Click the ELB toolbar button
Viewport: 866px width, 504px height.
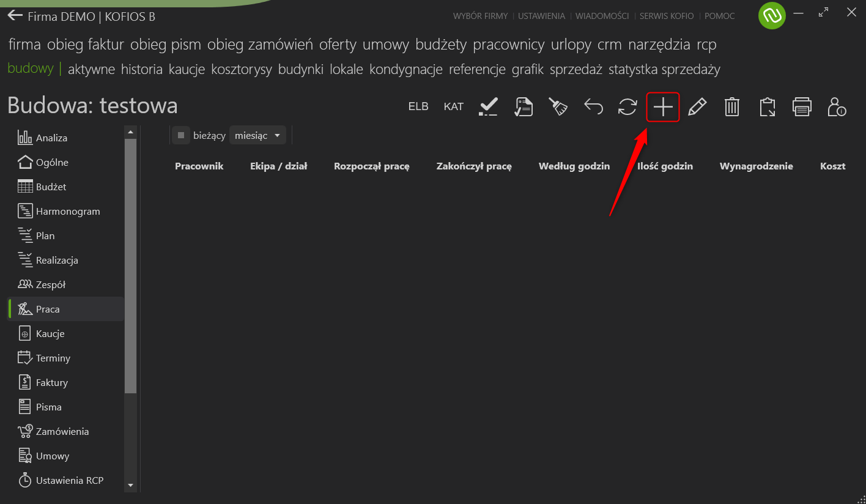click(x=418, y=106)
